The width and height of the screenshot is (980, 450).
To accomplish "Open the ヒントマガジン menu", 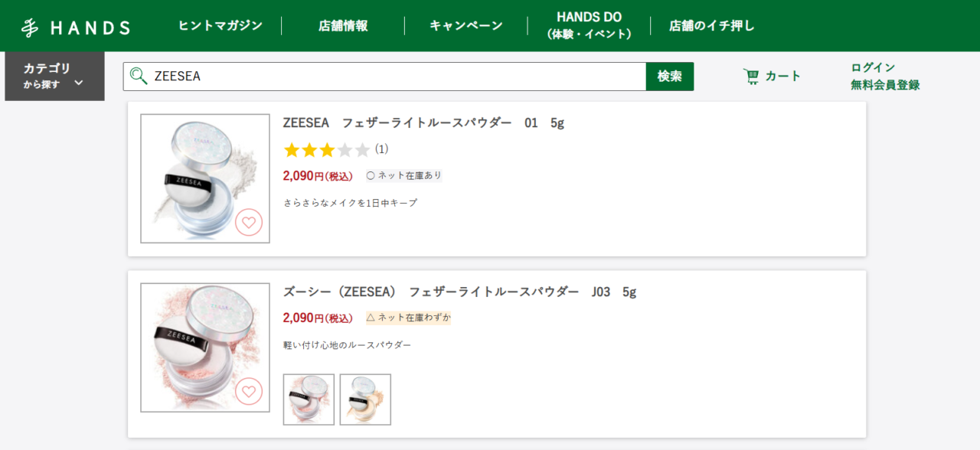I will tap(220, 26).
